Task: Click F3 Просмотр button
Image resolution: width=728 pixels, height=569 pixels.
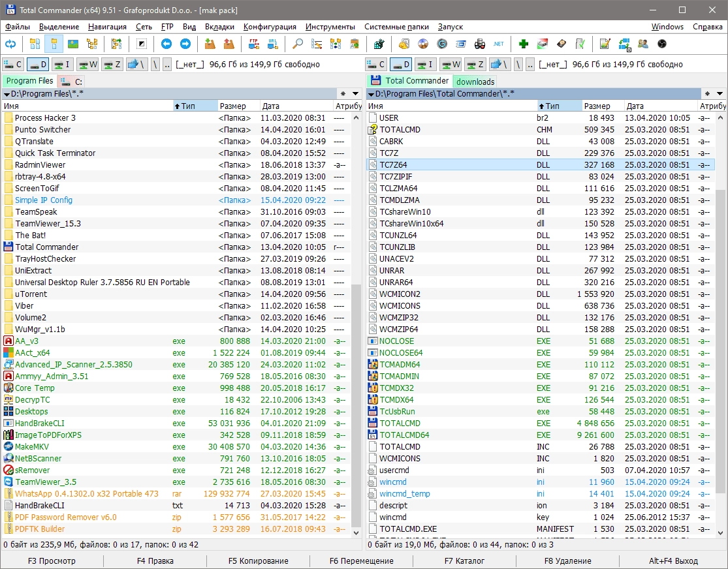Action: [52, 561]
